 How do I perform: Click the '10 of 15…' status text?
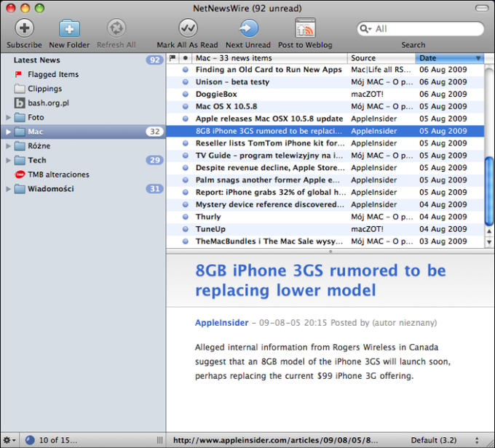tap(58, 440)
